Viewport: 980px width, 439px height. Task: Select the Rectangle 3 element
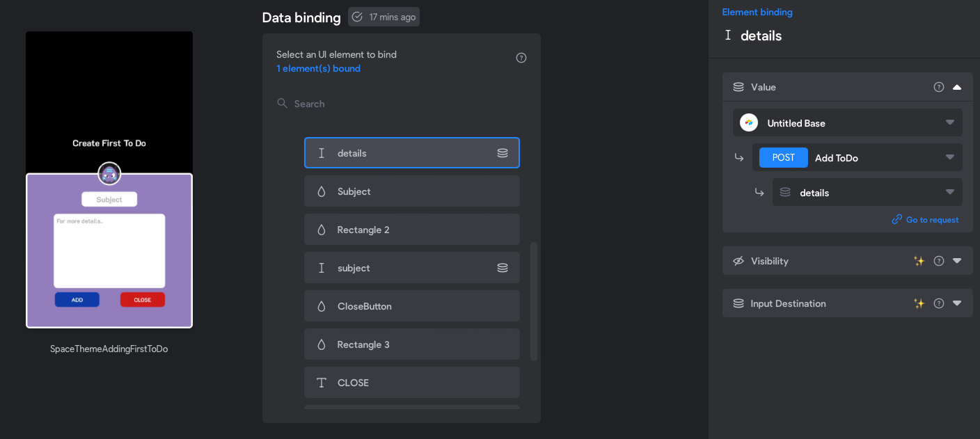tap(412, 344)
